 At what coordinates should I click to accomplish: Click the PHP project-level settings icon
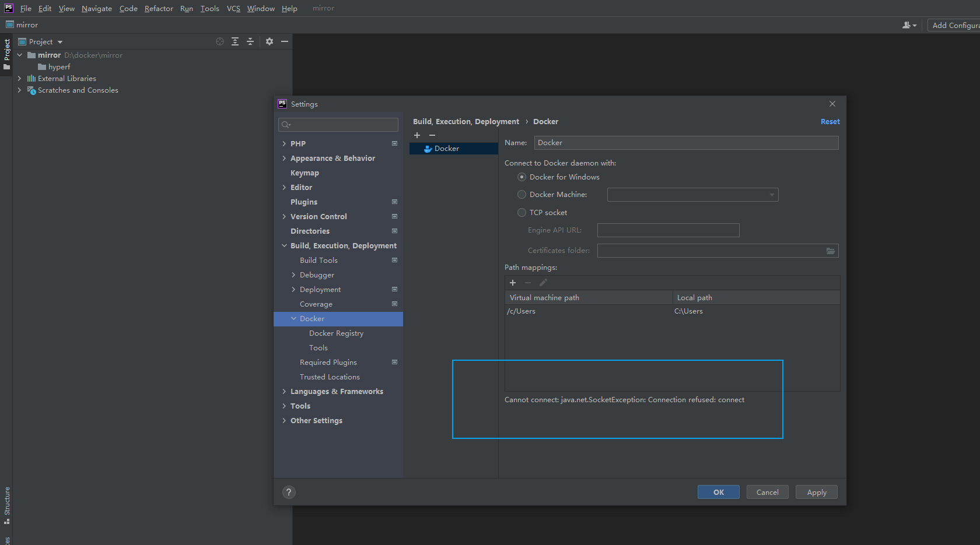(395, 143)
